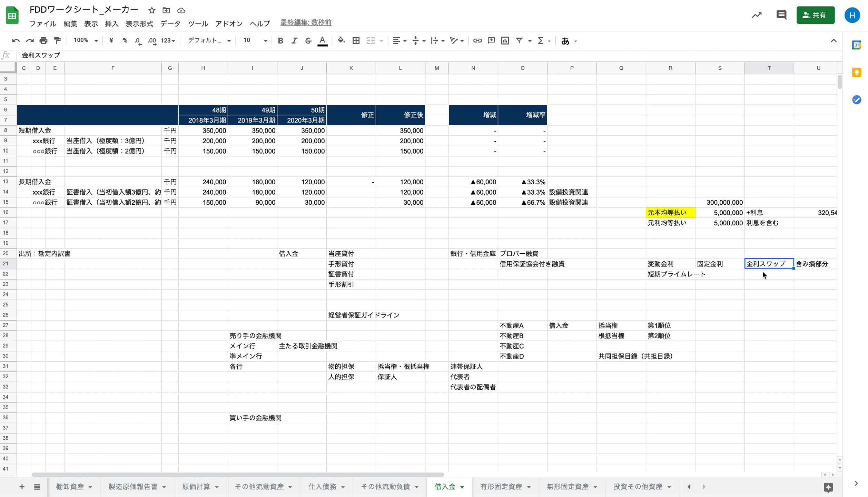Click the paint format roller icon
This screenshot has width=868, height=497.
pos(57,41)
